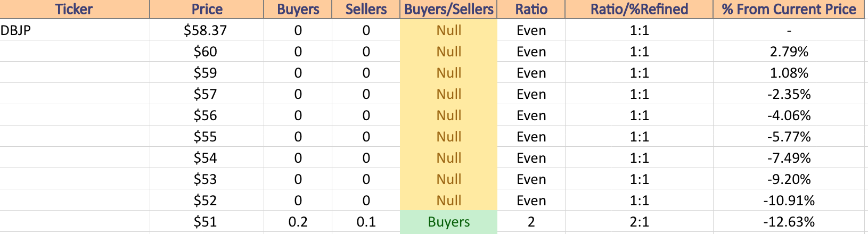This screenshot has width=868, height=234.
Task: Select the 2:1 ratio refined cell
Action: (x=639, y=222)
